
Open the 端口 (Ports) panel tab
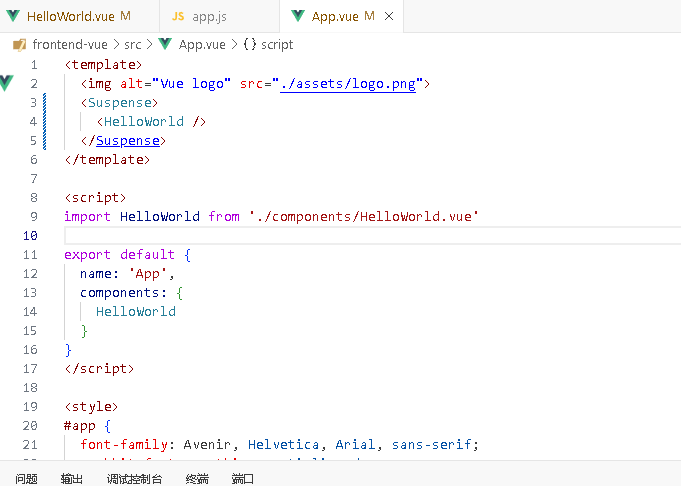243,479
